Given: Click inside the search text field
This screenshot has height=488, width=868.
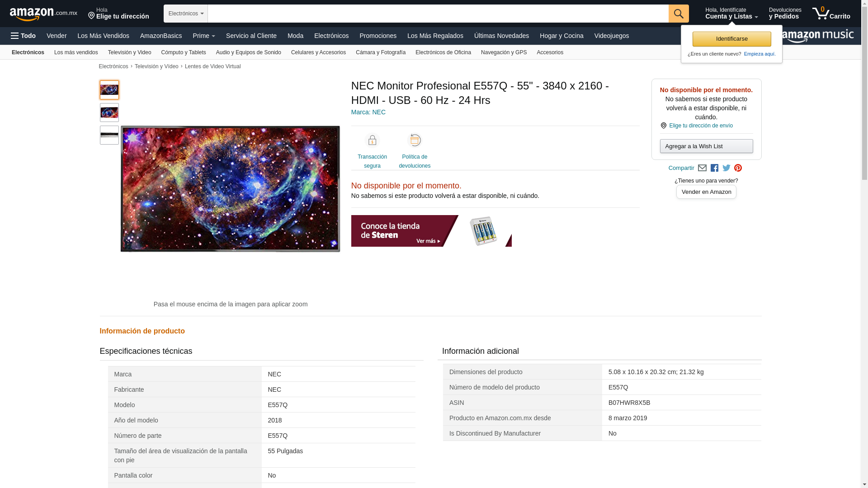Looking at the screenshot, I should tap(437, 14).
